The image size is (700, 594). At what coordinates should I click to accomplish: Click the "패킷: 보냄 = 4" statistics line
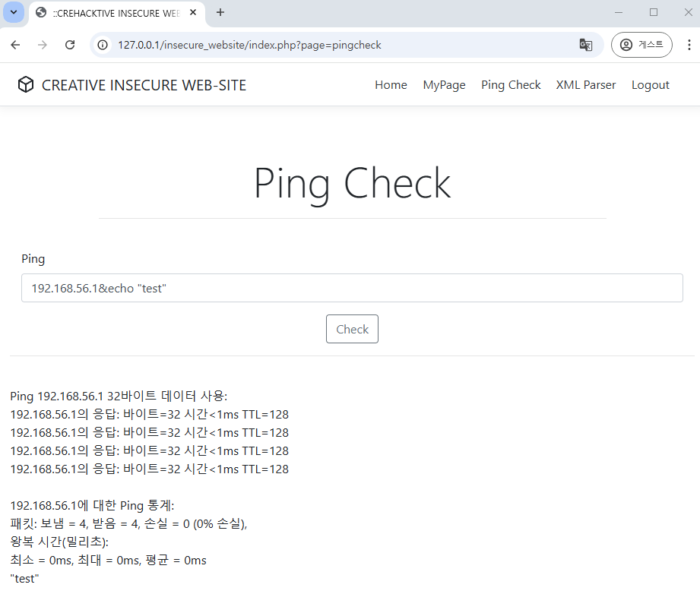pos(128,523)
